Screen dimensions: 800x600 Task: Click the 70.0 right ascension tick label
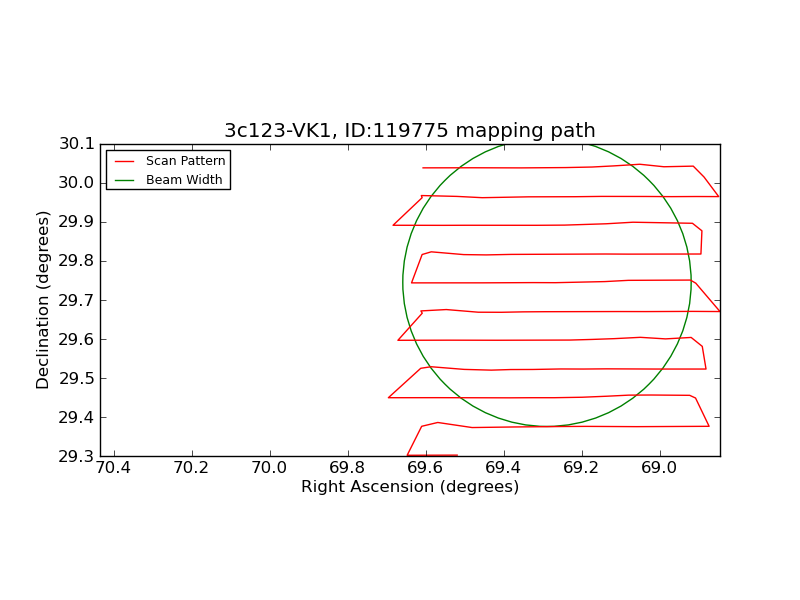pyautogui.click(x=269, y=468)
